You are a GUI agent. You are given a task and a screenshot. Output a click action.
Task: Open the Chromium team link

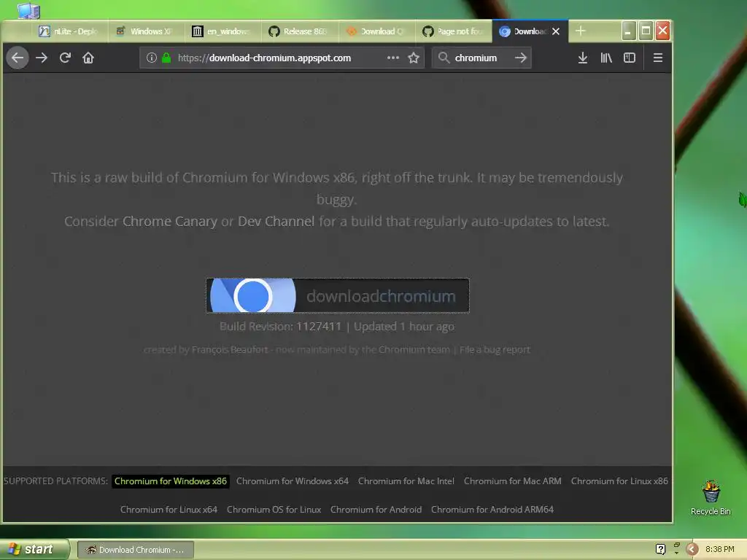coord(414,349)
